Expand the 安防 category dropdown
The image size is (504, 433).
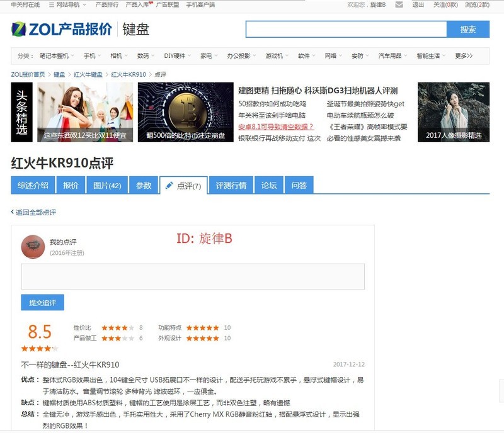click(360, 56)
